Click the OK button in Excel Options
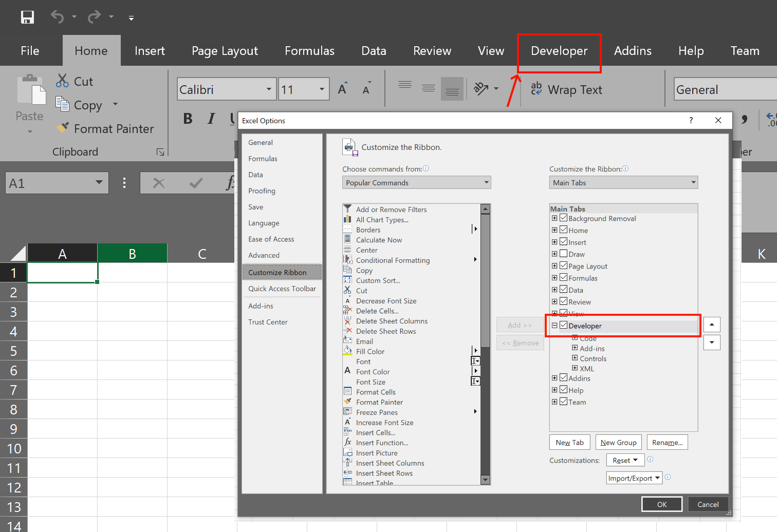 coord(662,504)
